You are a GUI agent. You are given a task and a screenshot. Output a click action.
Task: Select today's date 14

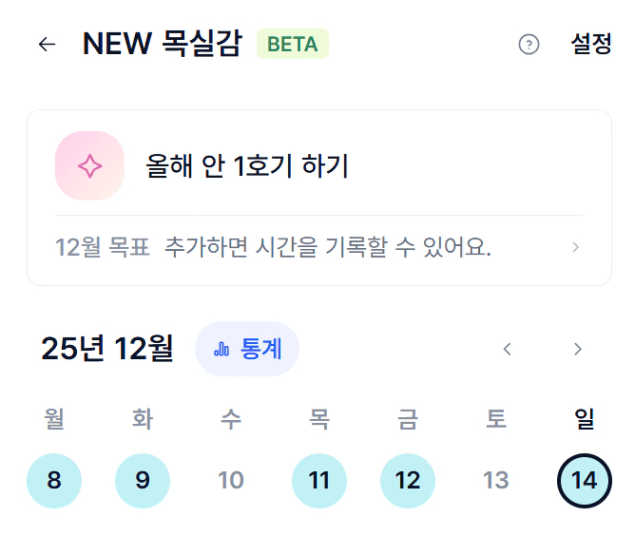tap(584, 480)
